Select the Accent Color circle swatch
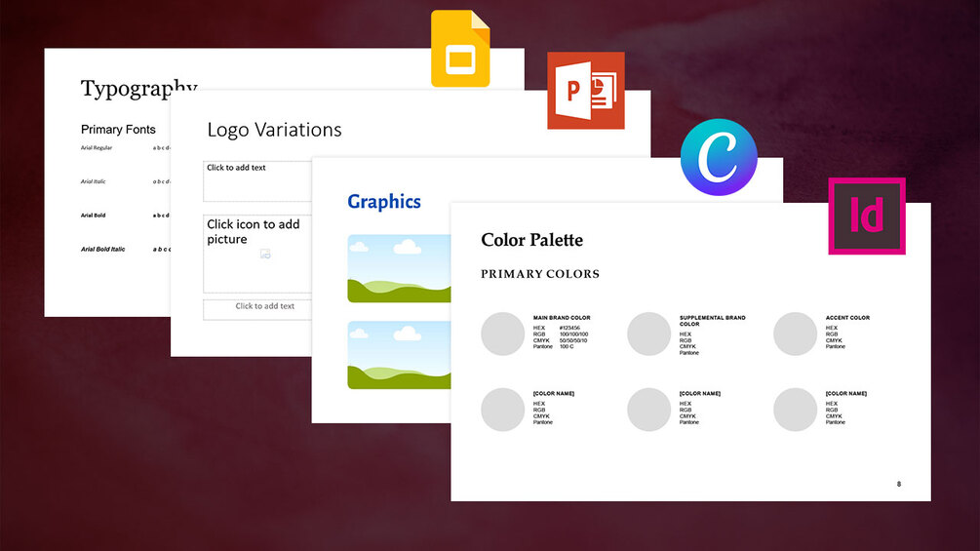Viewport: 980px width, 551px height. coord(795,334)
